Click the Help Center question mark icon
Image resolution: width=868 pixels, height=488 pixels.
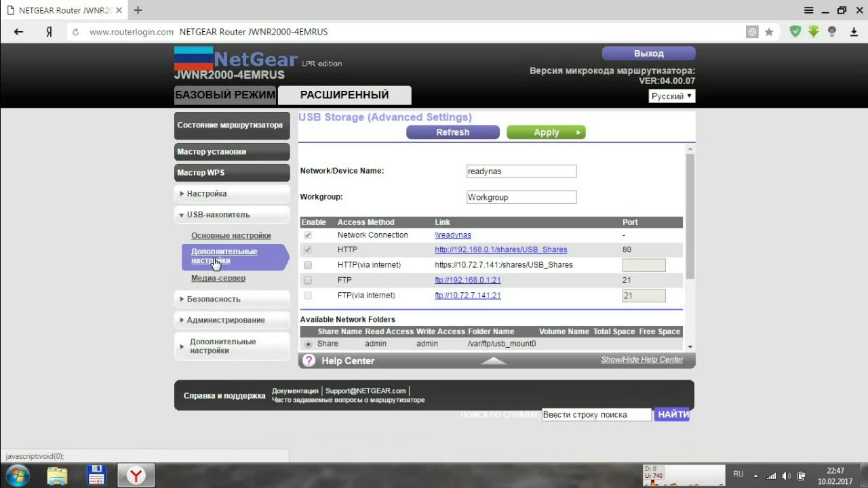coord(309,361)
